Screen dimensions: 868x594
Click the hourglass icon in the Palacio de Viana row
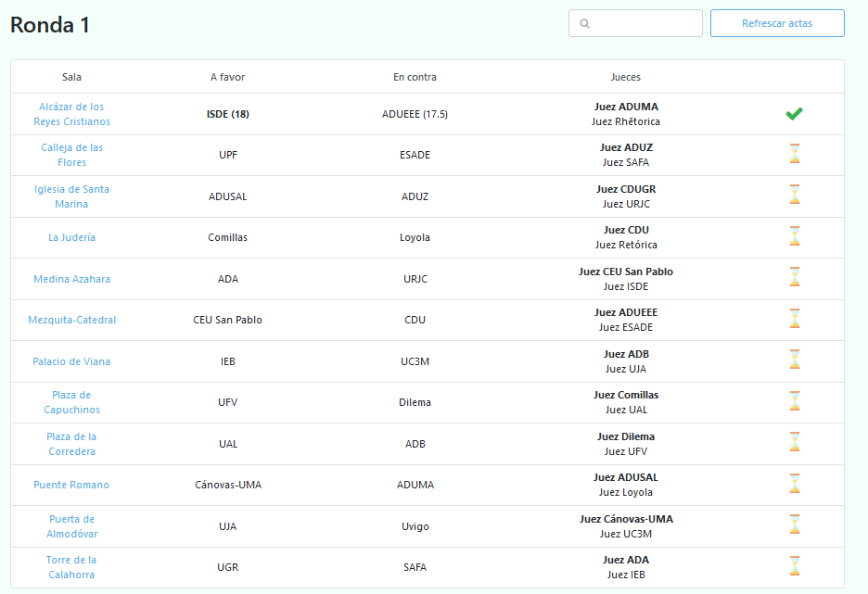795,360
